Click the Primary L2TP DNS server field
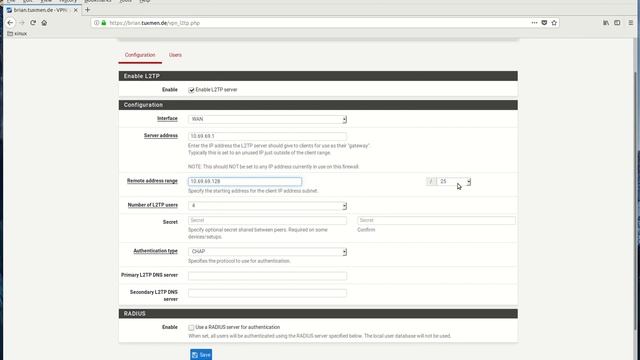The image size is (640, 360). [x=267, y=276]
